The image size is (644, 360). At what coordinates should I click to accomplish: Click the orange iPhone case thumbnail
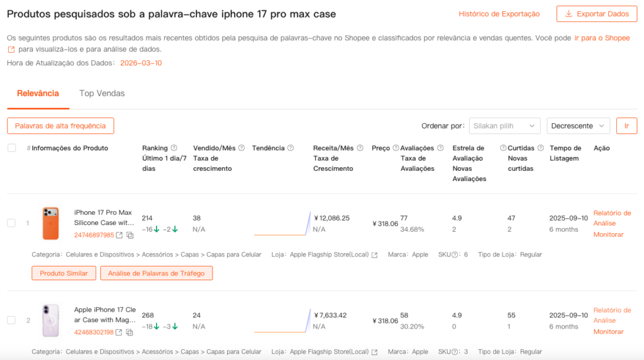[50, 223]
